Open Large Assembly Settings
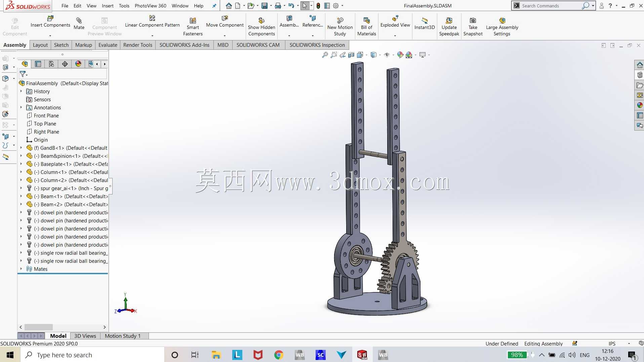This screenshot has width=644, height=362. coord(502,27)
